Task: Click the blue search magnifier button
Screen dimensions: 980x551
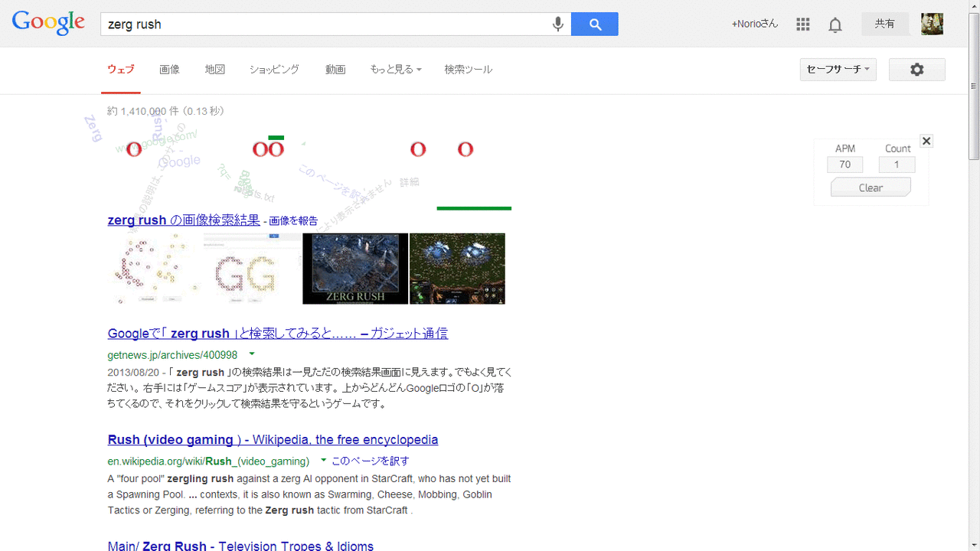Action: [595, 24]
